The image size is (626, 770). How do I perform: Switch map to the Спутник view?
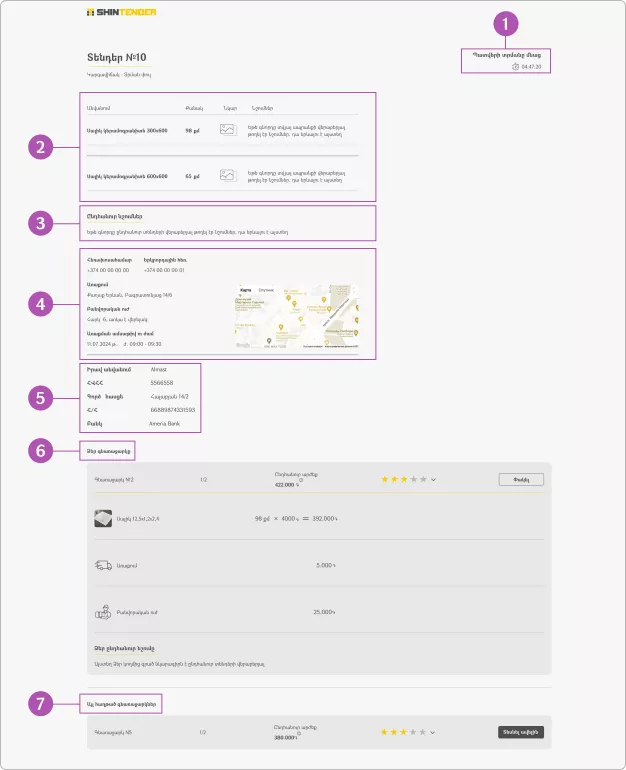coord(266,290)
